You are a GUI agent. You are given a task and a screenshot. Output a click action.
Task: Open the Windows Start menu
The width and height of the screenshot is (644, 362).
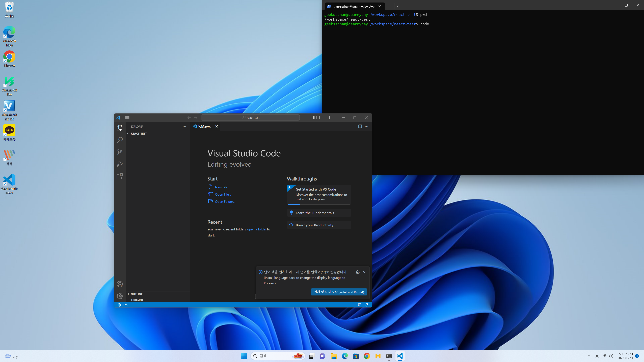click(x=244, y=356)
